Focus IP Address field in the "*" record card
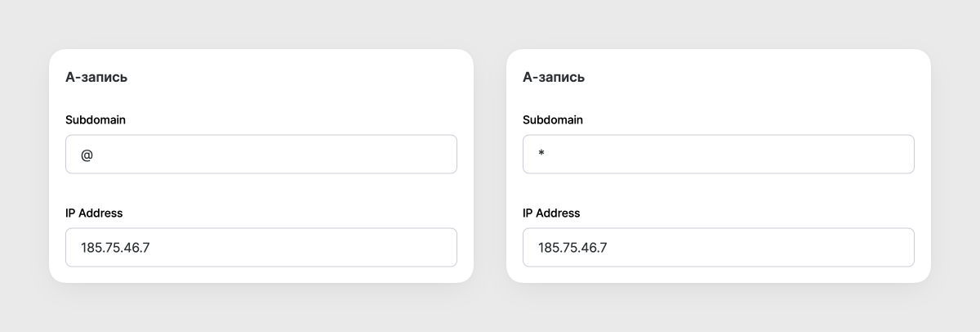This screenshot has width=980, height=332. point(718,248)
